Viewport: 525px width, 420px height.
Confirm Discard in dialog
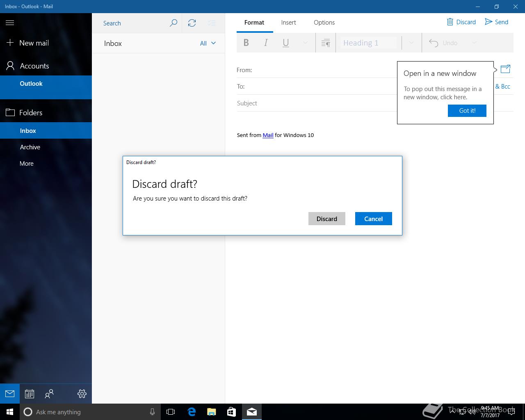[x=327, y=219]
